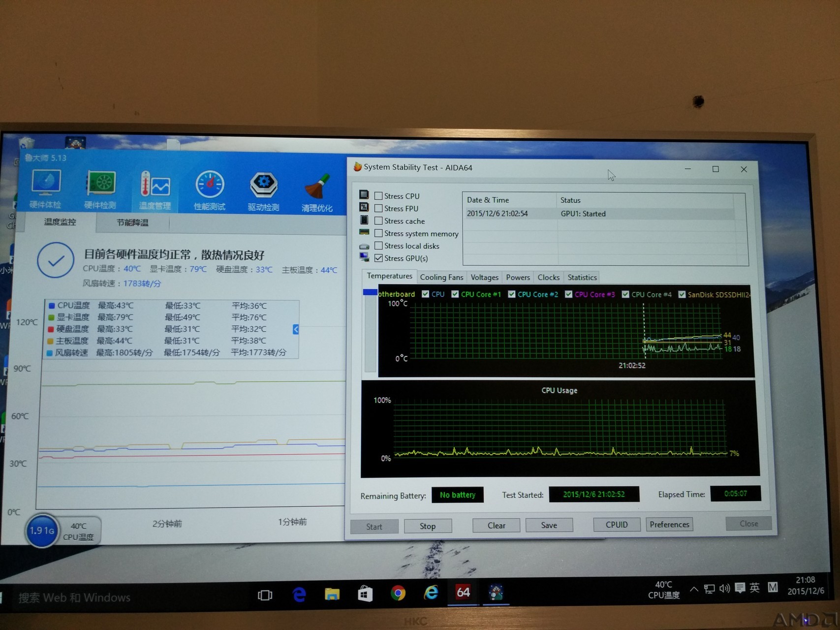The height and width of the screenshot is (630, 840).
Task: Toggle SanDisk SDSSDHII graph checkbox
Action: 682,294
